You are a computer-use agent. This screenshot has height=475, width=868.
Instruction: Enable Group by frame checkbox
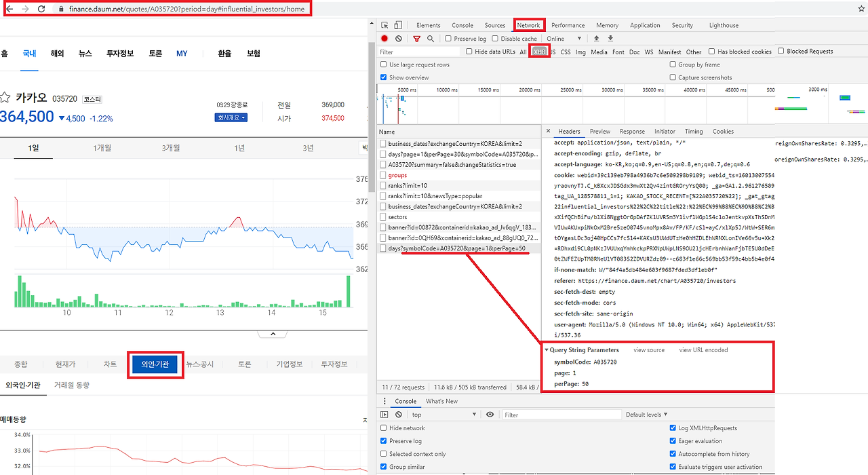tap(673, 64)
